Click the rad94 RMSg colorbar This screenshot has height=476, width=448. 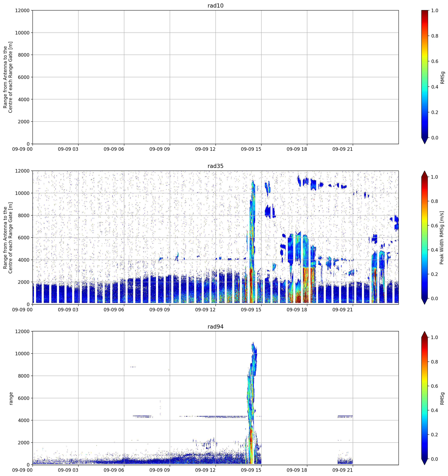tap(425, 398)
